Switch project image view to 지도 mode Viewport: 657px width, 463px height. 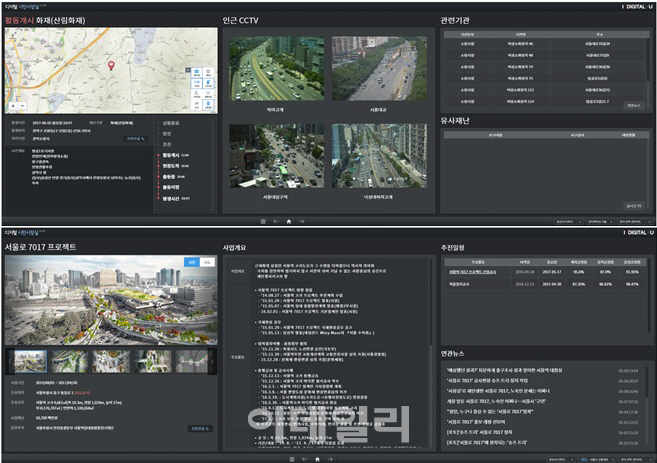[207, 262]
